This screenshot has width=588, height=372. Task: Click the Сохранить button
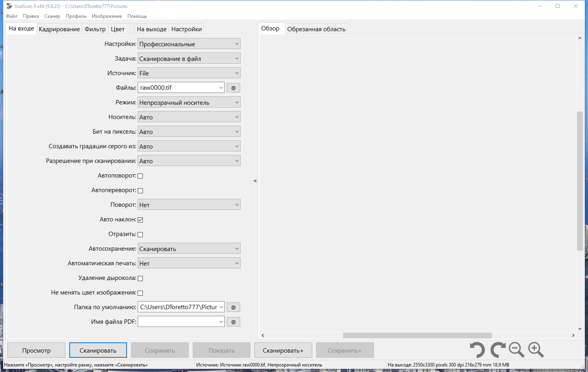pyautogui.click(x=160, y=350)
